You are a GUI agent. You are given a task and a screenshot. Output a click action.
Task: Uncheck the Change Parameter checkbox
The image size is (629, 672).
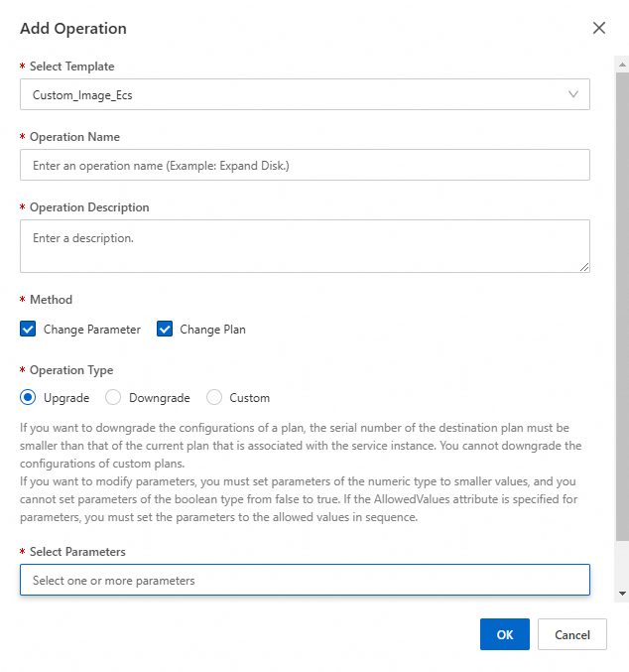tap(28, 330)
